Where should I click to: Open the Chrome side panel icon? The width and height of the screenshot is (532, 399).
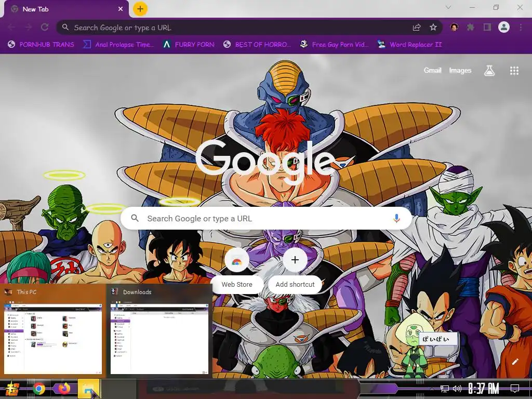click(487, 27)
